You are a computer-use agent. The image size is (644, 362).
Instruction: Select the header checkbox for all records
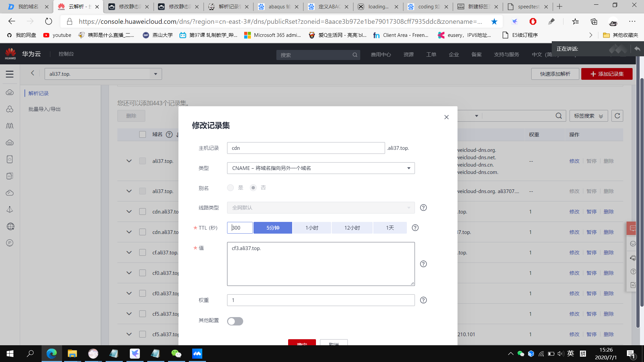coord(143,134)
